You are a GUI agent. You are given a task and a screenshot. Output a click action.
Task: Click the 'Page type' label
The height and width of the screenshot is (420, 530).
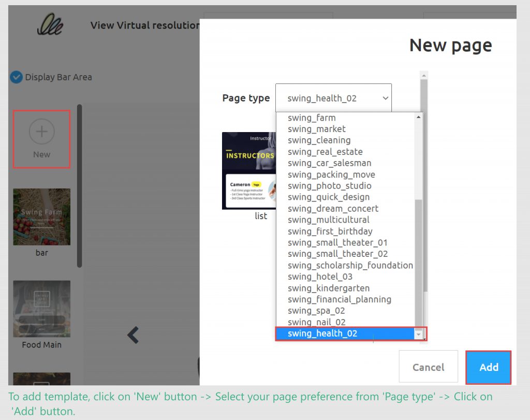246,98
